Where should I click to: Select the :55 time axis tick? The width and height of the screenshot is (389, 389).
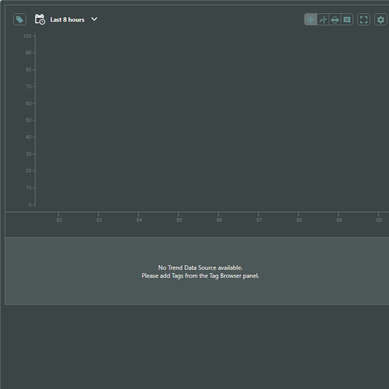[179, 220]
